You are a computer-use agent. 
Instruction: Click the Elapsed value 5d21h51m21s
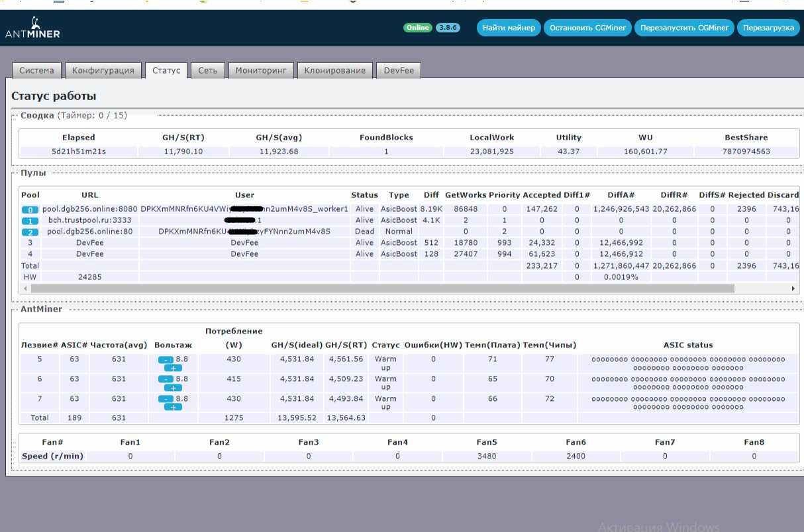pos(79,152)
